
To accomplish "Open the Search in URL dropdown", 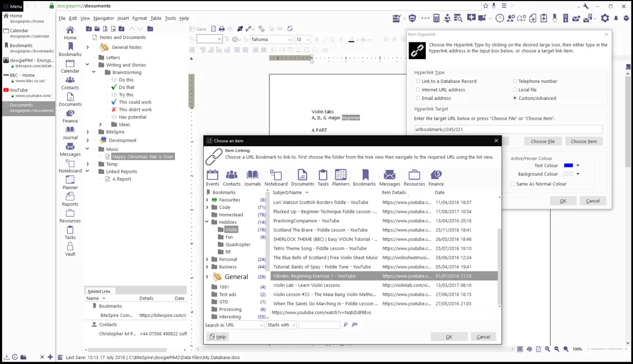I will click(245, 325).
